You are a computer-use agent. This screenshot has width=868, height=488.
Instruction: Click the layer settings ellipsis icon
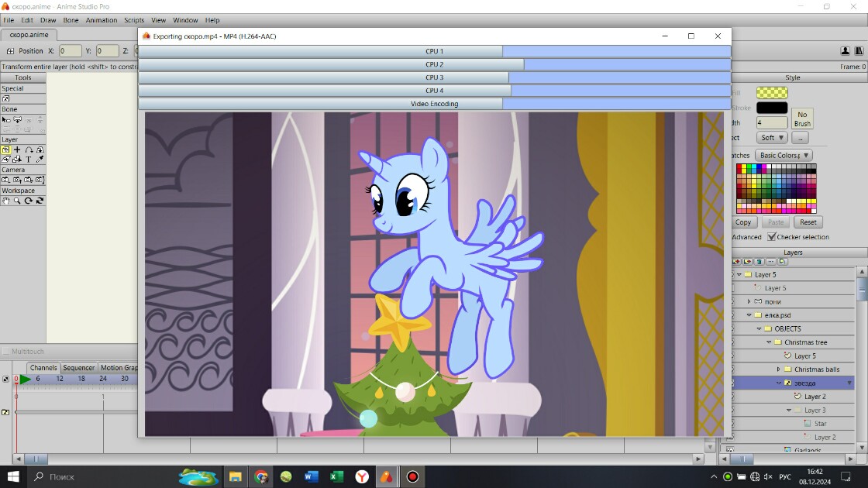(x=770, y=262)
